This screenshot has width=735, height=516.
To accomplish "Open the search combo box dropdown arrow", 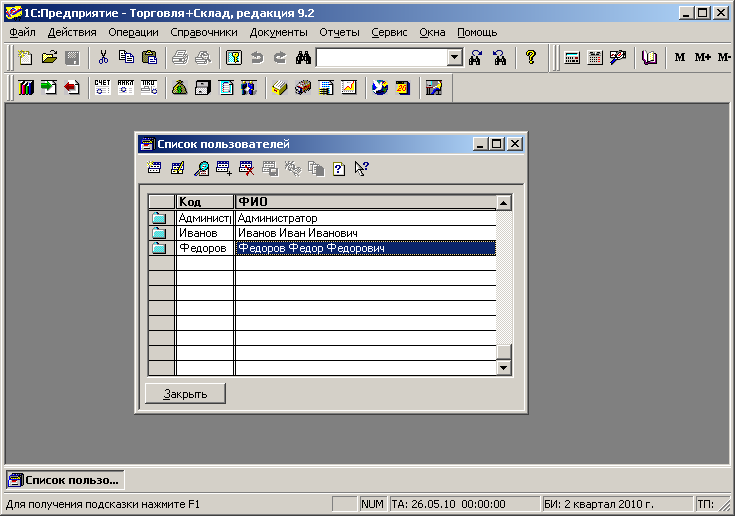I will tap(454, 58).
